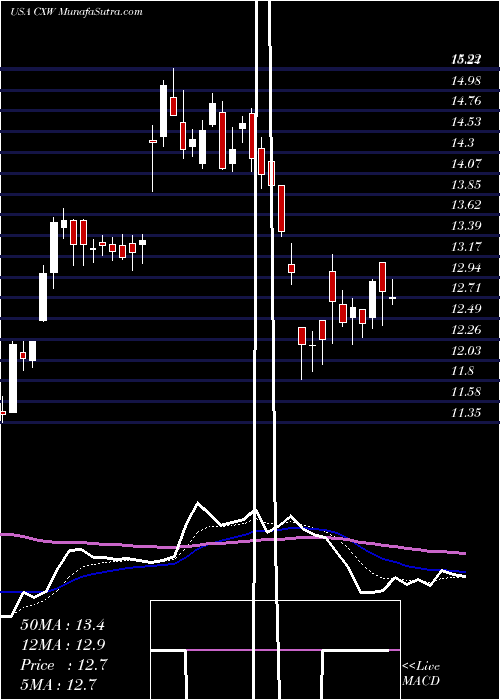Click the Price : 12.7 readout
Screen dimensions: 500x700
pyautogui.click(x=63, y=665)
